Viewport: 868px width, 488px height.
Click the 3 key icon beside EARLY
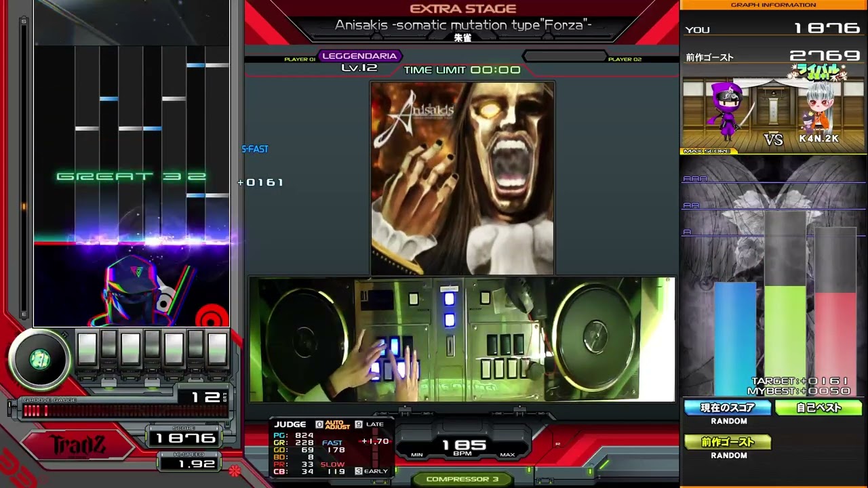point(359,471)
